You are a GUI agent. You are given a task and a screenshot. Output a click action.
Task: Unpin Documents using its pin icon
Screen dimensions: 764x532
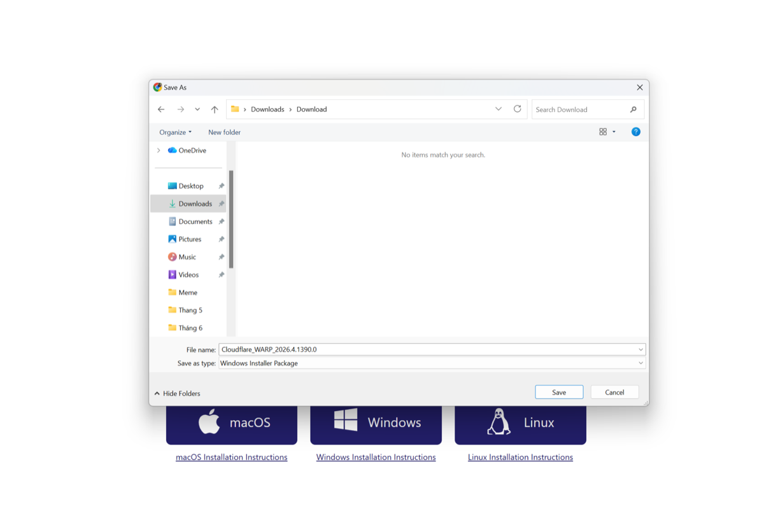[221, 221]
